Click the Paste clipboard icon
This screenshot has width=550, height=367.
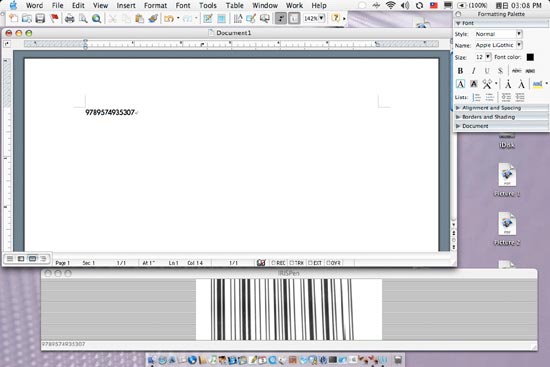pos(139,18)
